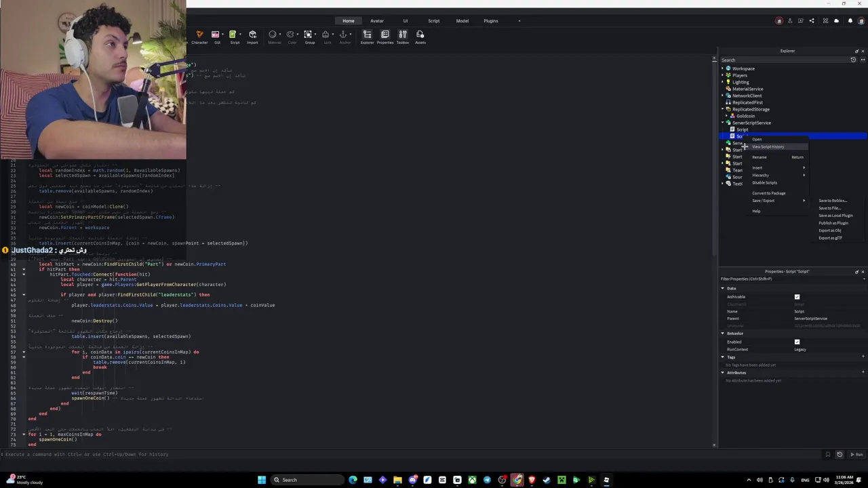868x488 pixels.
Task: Switch to the Avatar tab
Action: click(377, 21)
